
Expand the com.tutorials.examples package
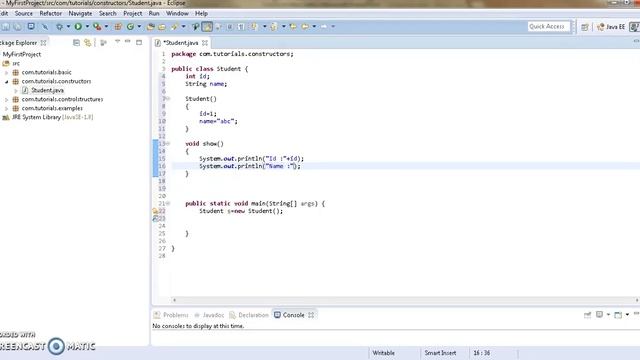pyautogui.click(x=6, y=109)
